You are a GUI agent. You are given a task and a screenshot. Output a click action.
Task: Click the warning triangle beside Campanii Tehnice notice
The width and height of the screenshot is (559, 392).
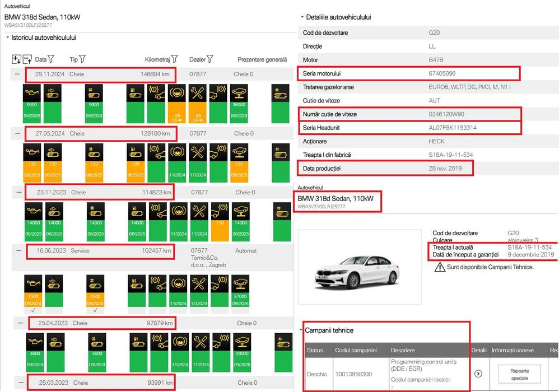(x=440, y=267)
